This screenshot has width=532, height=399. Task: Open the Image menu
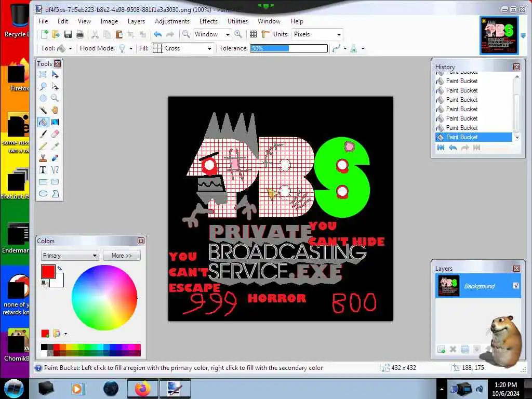click(109, 21)
